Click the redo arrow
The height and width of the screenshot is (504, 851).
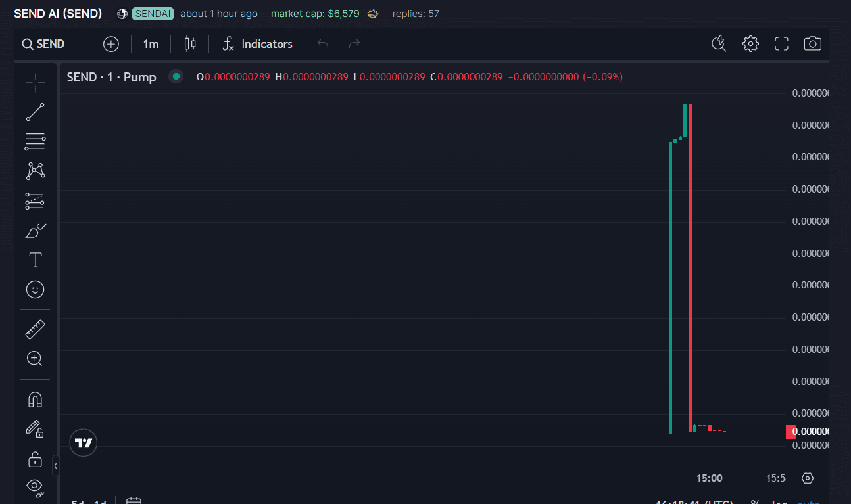354,44
